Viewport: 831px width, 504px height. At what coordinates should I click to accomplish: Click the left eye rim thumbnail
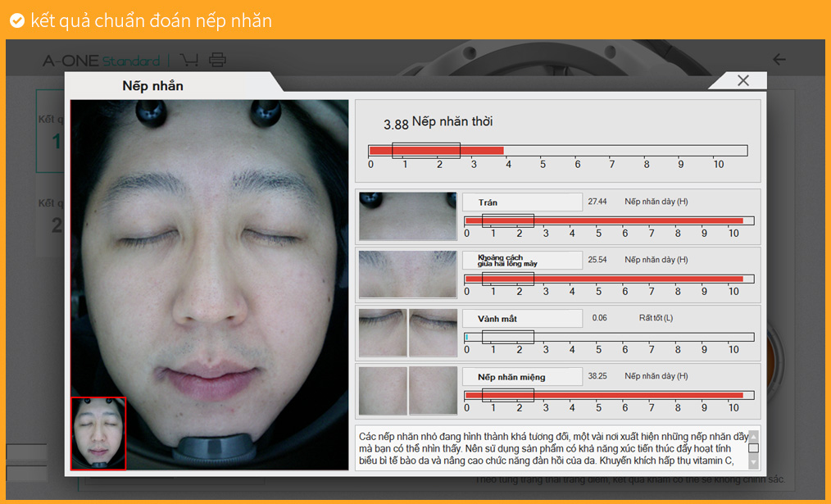point(383,332)
